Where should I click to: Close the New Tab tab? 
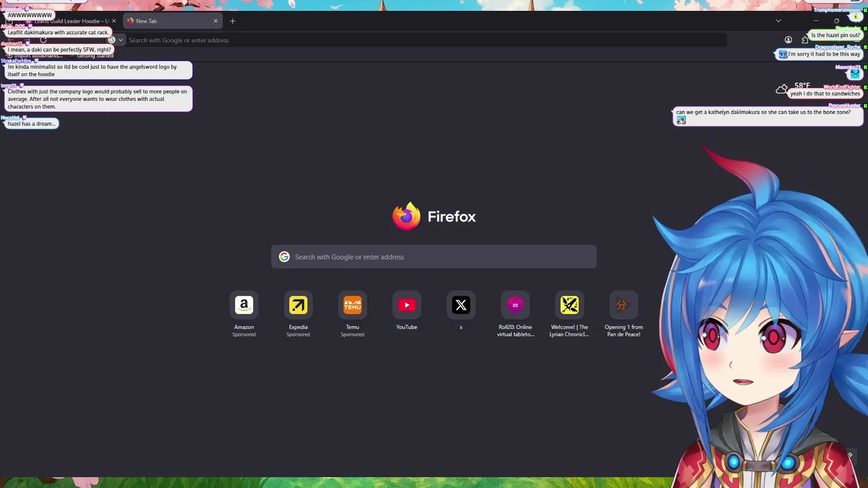(216, 21)
